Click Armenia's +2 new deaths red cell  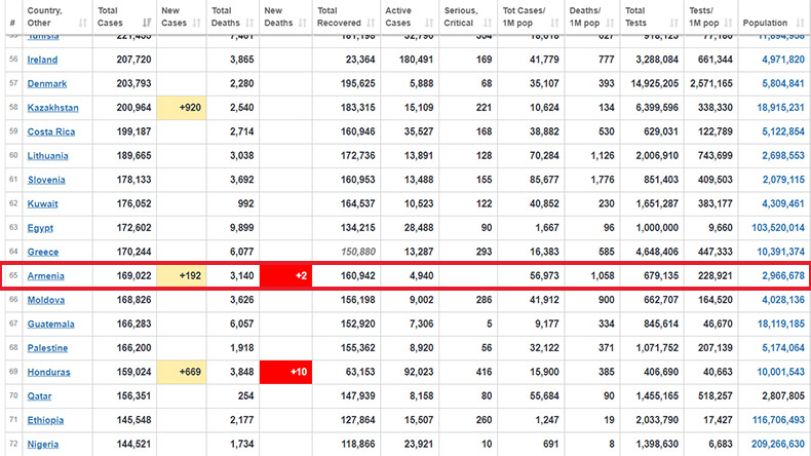click(286, 276)
